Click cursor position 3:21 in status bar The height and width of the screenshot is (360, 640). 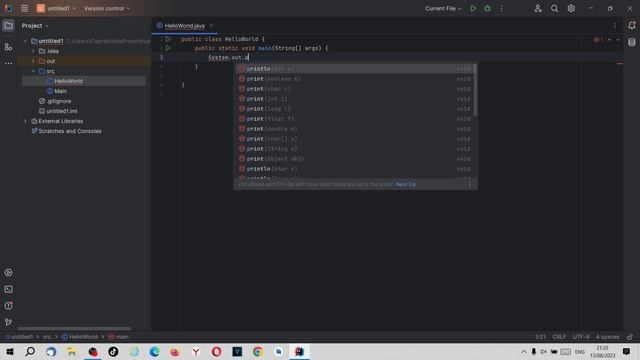[x=540, y=337]
